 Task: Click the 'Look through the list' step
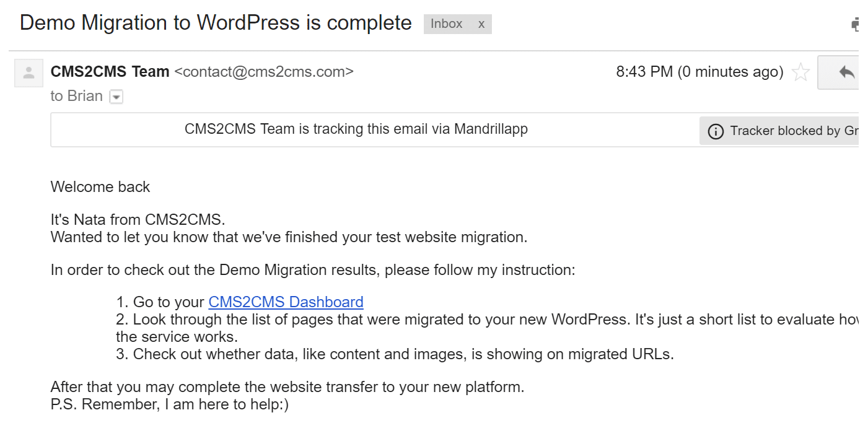click(x=487, y=328)
